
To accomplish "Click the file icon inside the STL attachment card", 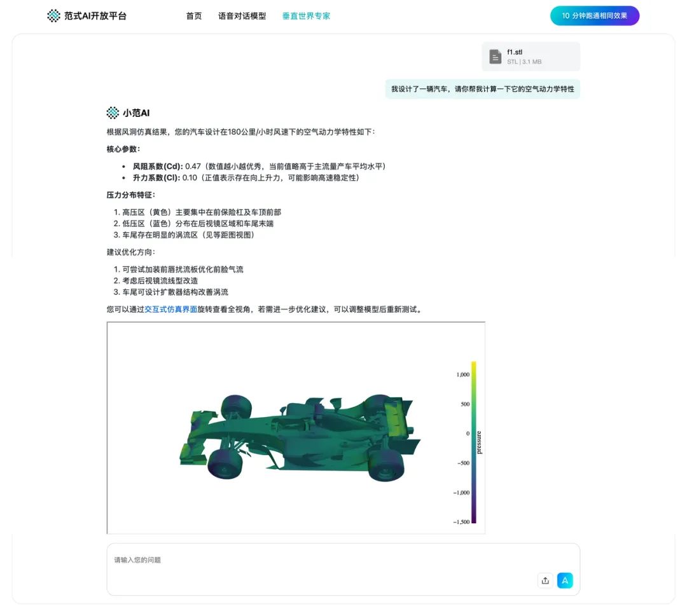I will (x=495, y=56).
